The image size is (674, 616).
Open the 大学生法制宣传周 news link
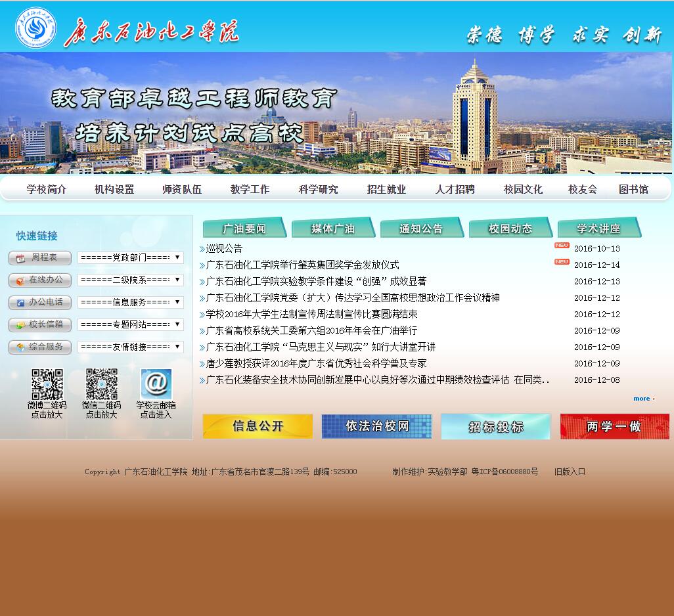[x=311, y=314]
